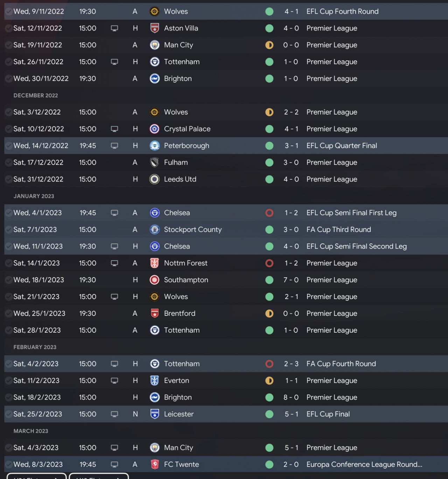The image size is (448, 479).
Task: Open the 7 - 0 Southampton match result
Action: click(291, 280)
